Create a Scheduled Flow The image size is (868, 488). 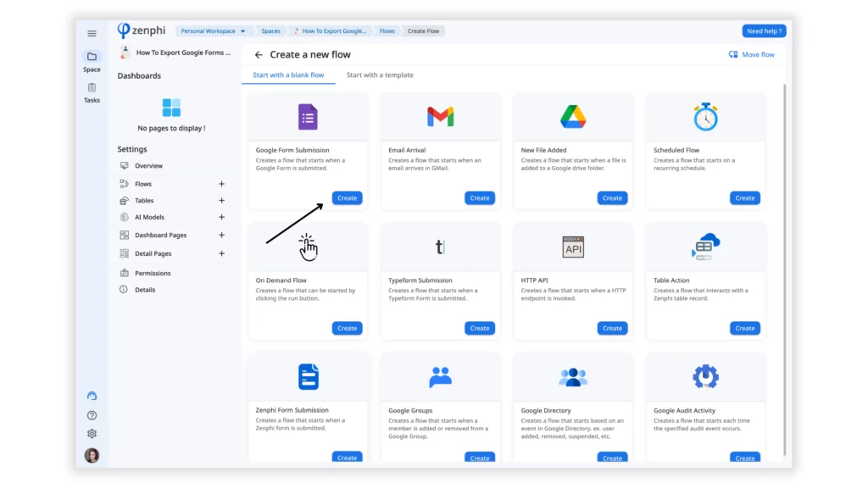coord(744,198)
